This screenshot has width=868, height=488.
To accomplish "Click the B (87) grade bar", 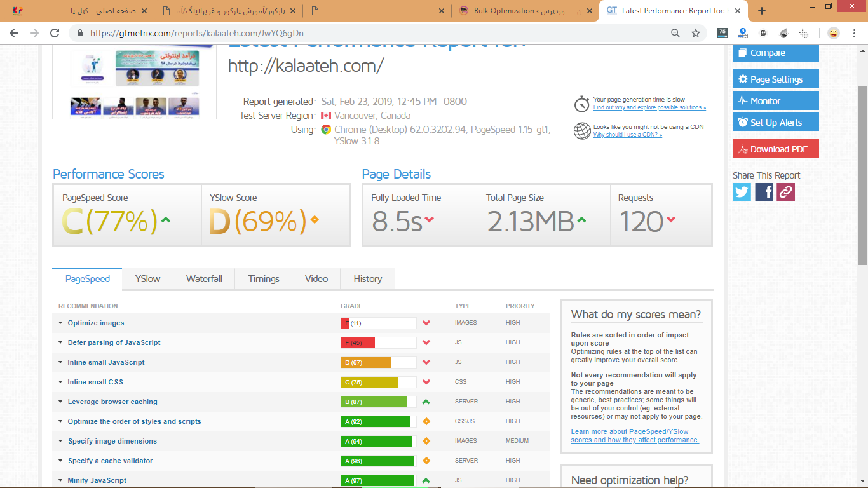I will click(x=379, y=402).
